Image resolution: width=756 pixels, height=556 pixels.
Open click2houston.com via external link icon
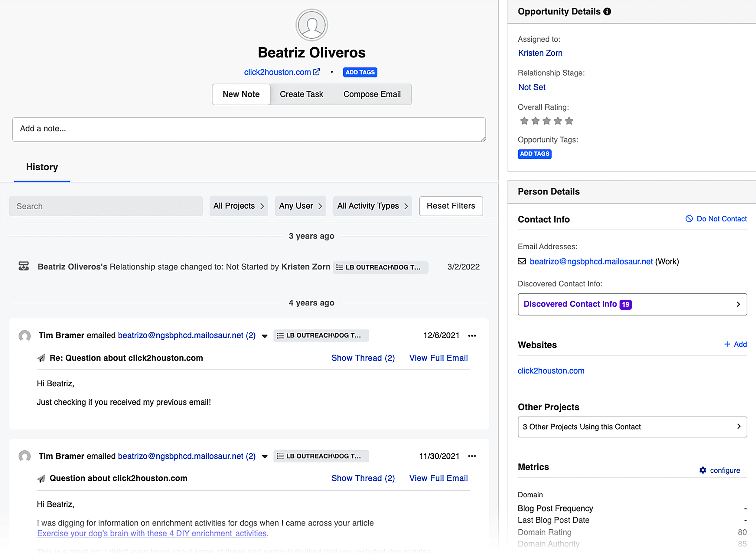[x=317, y=72]
